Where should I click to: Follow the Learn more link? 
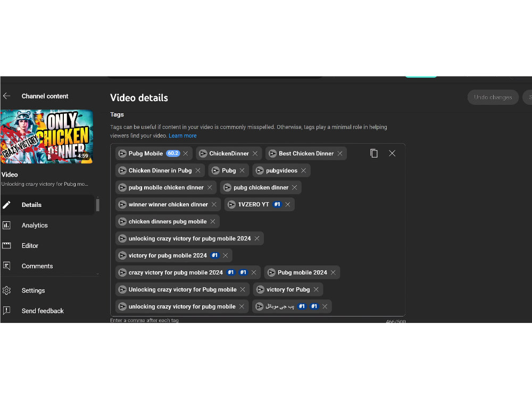pyautogui.click(x=182, y=136)
